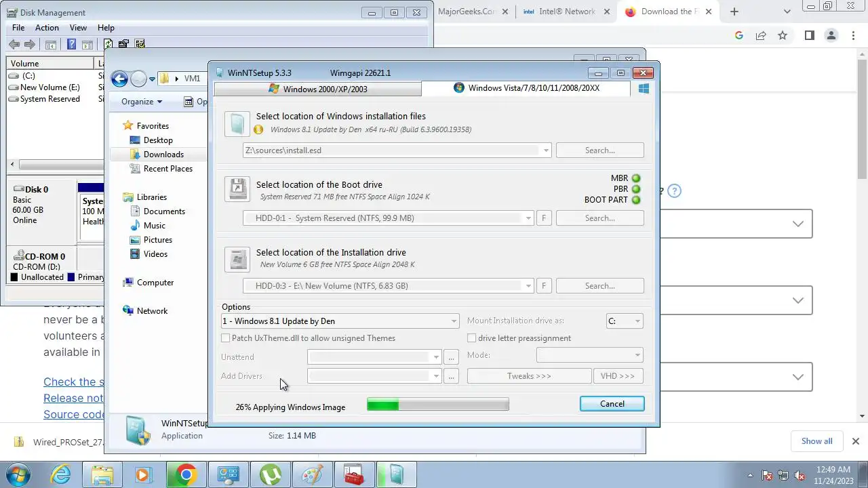
Task: Open the HDD-0:3 New Volume dropdown
Action: [x=529, y=286]
